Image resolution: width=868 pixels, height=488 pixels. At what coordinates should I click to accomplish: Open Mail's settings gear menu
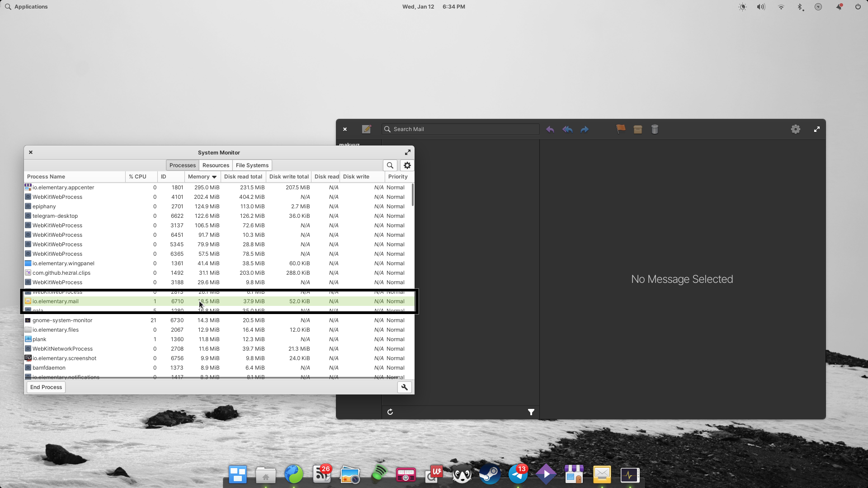point(795,129)
